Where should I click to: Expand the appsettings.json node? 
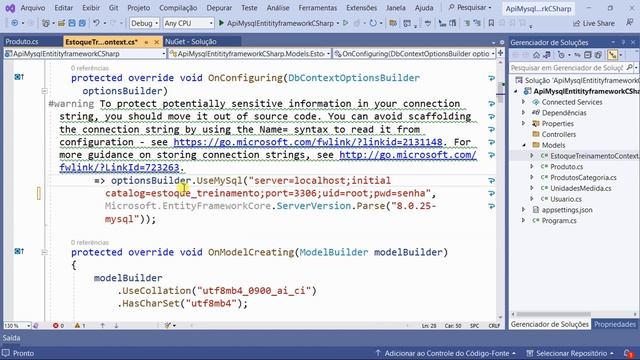(524, 210)
